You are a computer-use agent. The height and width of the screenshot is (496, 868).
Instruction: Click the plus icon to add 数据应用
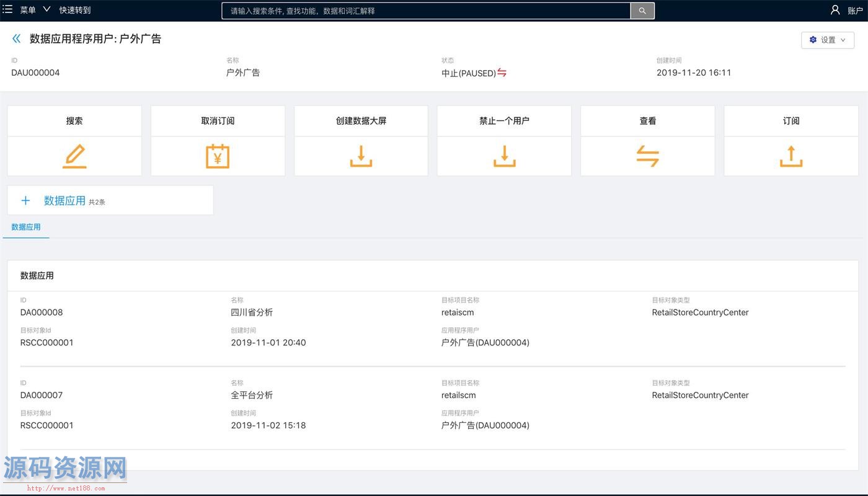point(25,200)
